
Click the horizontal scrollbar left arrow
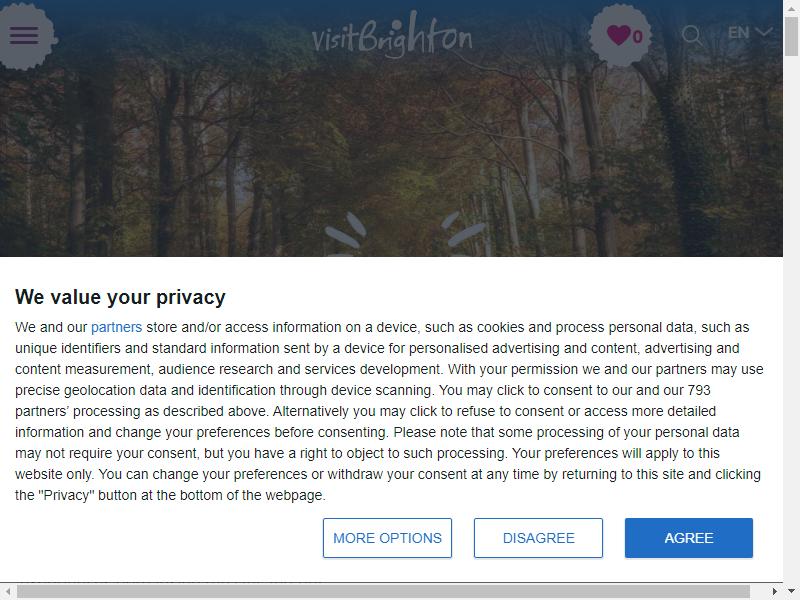pyautogui.click(x=8, y=592)
